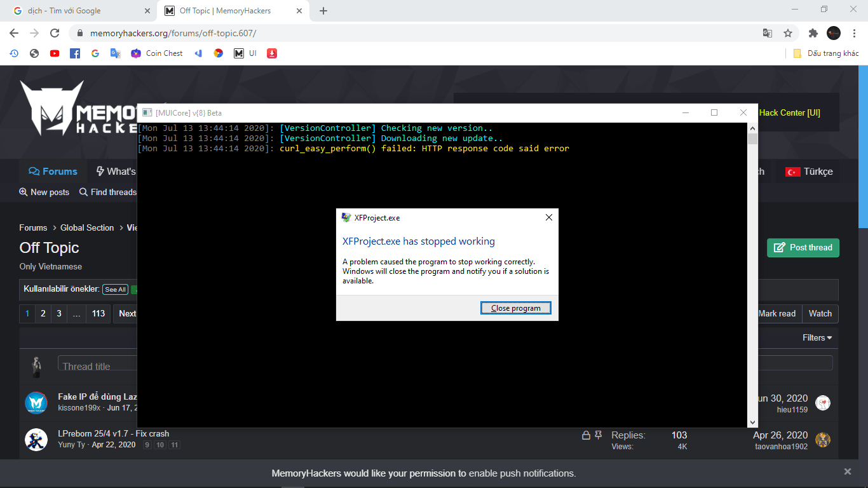This screenshot has width=868, height=488.
Task: Click the Mark read button
Action: pyautogui.click(x=776, y=313)
